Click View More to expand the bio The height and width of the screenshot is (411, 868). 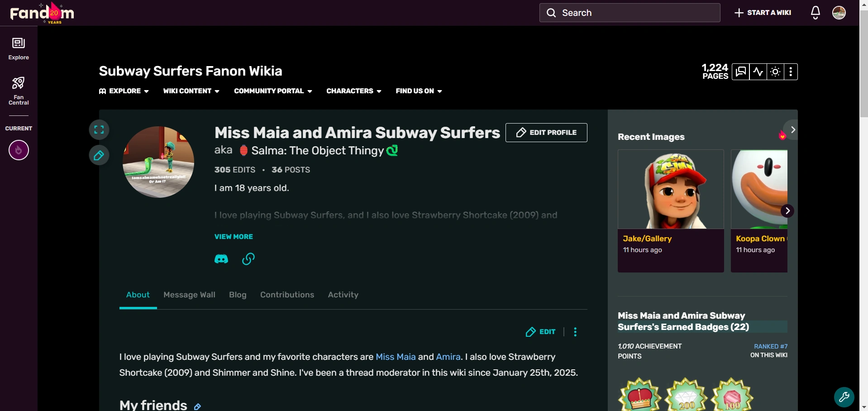(x=234, y=237)
